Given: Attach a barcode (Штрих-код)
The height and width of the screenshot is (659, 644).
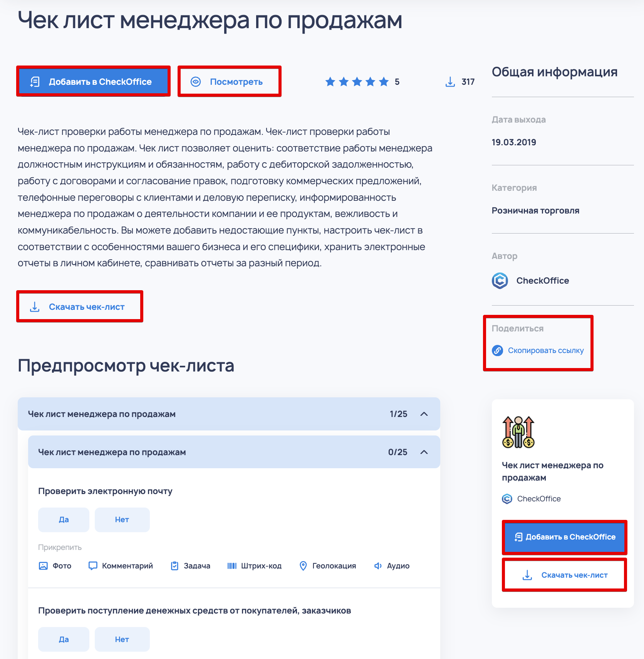Looking at the screenshot, I should (x=232, y=566).
